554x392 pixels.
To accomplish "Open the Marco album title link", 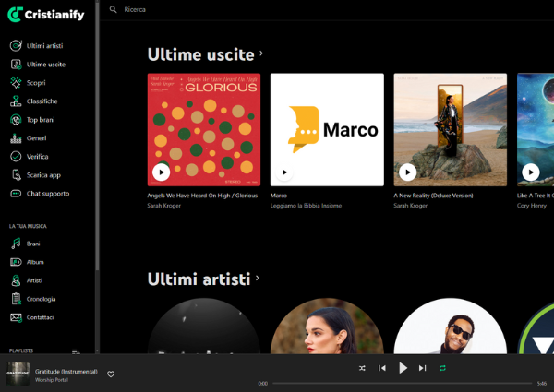I will [x=279, y=196].
